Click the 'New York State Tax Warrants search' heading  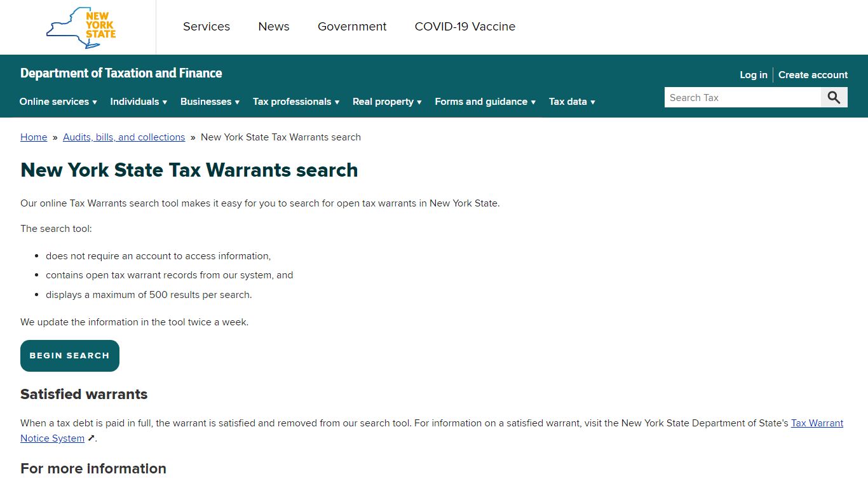click(189, 170)
